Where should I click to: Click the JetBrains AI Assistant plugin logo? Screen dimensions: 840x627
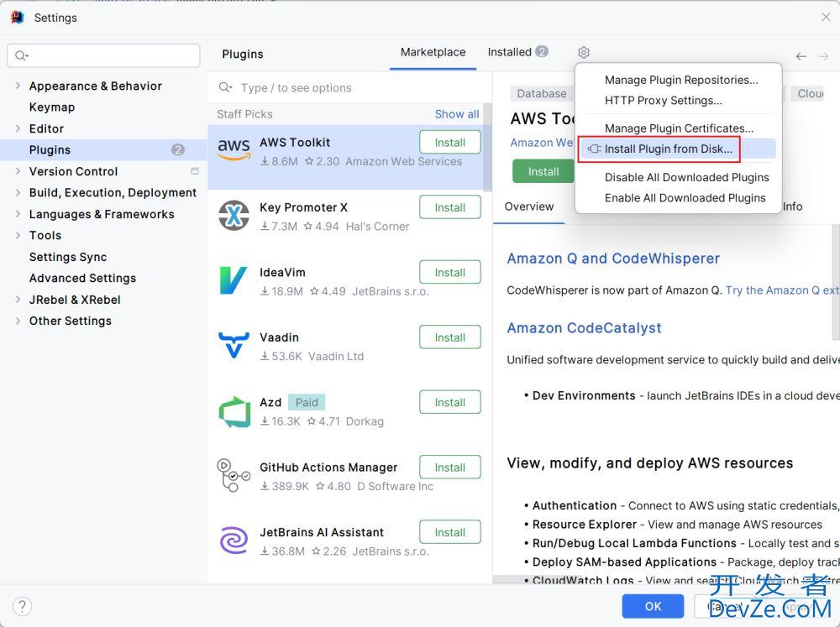click(234, 541)
